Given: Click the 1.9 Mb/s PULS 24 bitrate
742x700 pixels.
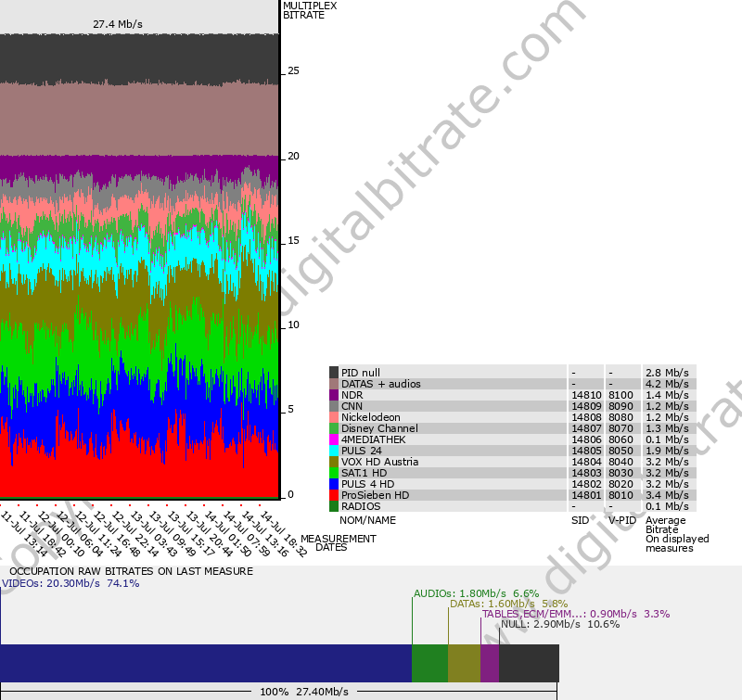Looking at the screenshot, I should click(667, 451).
